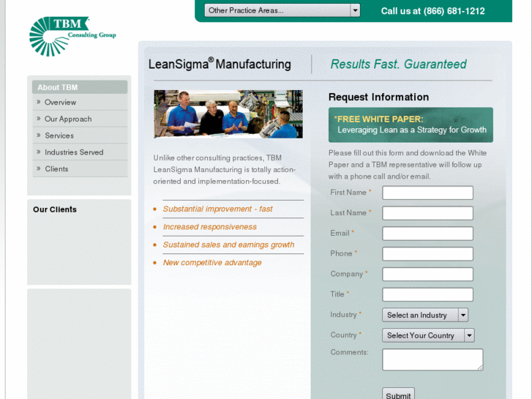Focus the First Name input field
The image size is (532, 399).
pyautogui.click(x=427, y=193)
